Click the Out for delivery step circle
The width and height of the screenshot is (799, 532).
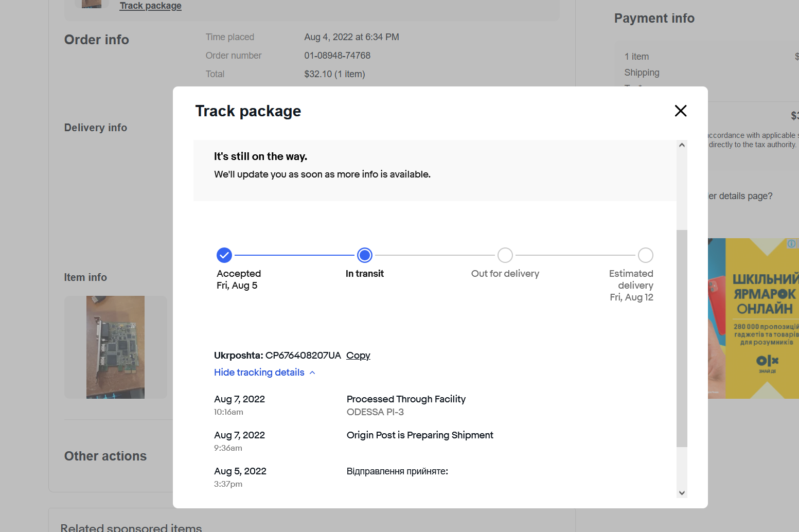pos(505,255)
